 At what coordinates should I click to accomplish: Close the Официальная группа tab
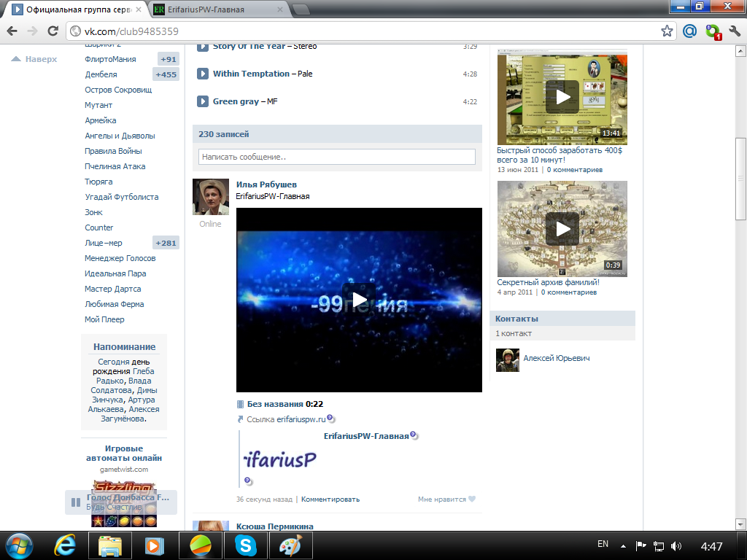point(139,9)
